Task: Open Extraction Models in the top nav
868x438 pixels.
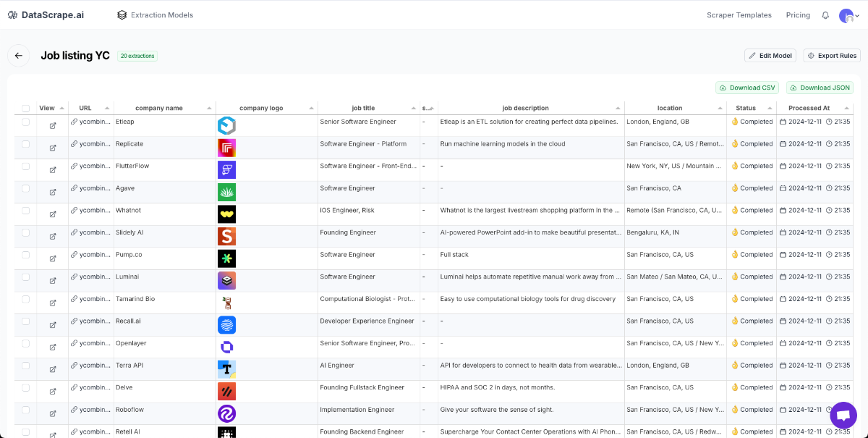Action: (155, 15)
